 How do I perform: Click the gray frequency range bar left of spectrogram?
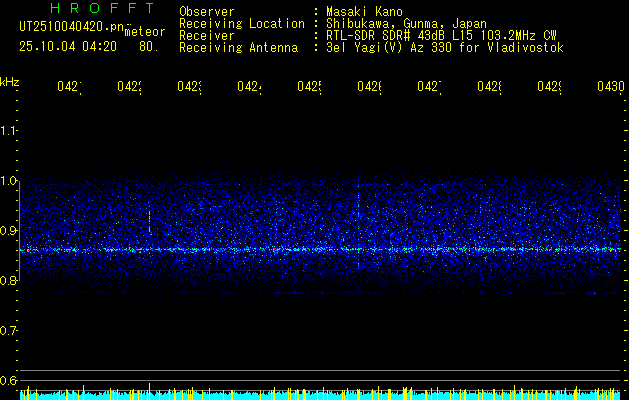[x=19, y=231]
